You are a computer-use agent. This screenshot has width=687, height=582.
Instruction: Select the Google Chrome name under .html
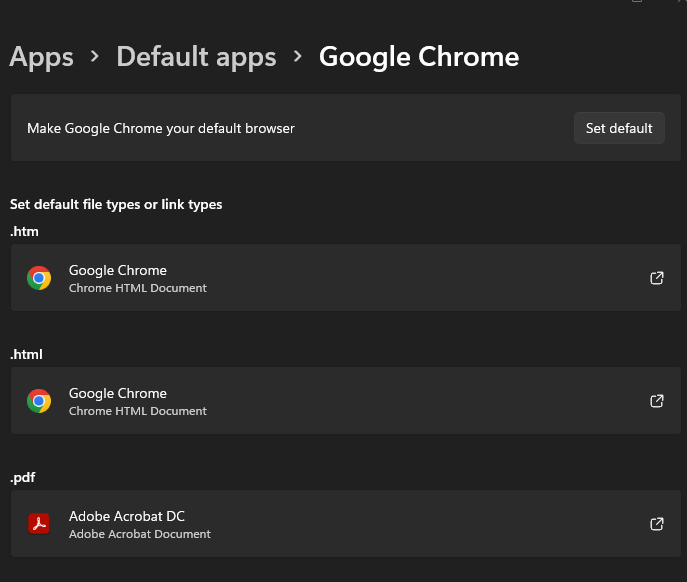coord(118,393)
